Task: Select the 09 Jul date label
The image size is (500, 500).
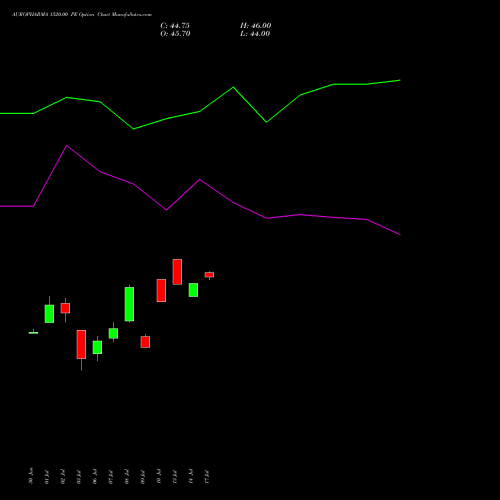Action: [x=143, y=477]
